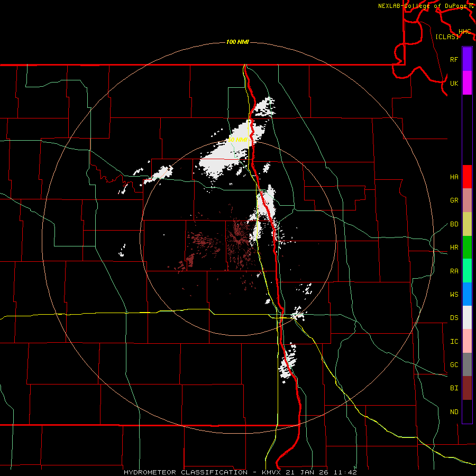Click the HR green legend swatch
The width and height of the screenshot is (476, 476).
(467, 247)
